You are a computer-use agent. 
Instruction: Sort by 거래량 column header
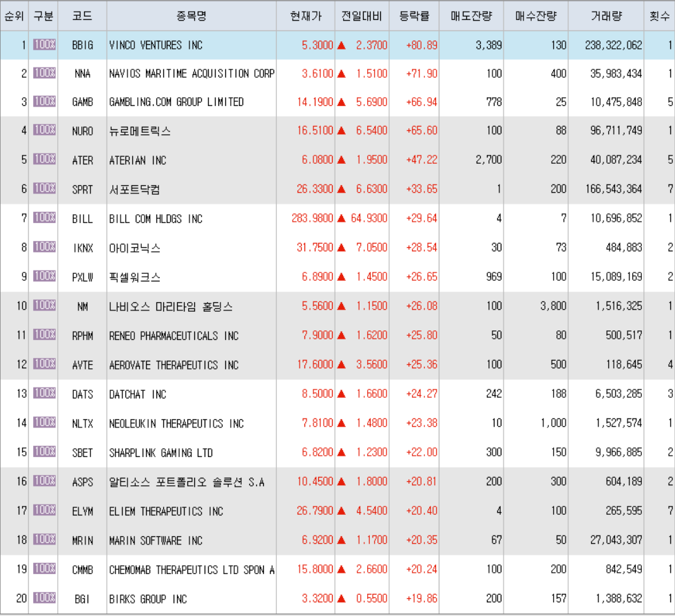(x=606, y=16)
